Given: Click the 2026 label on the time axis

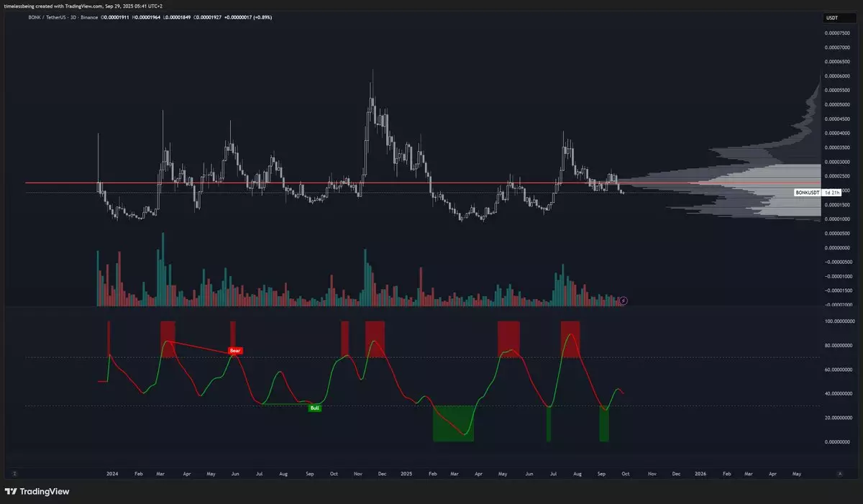Looking at the screenshot, I should click(700, 475).
